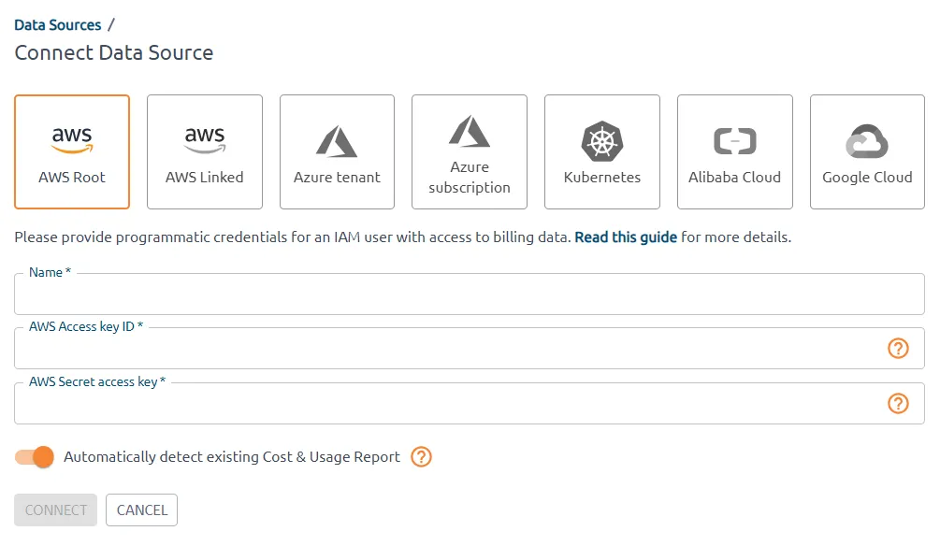The width and height of the screenshot is (940, 560).
Task: Show help for Cost & Usage Report detection
Action: [x=421, y=457]
